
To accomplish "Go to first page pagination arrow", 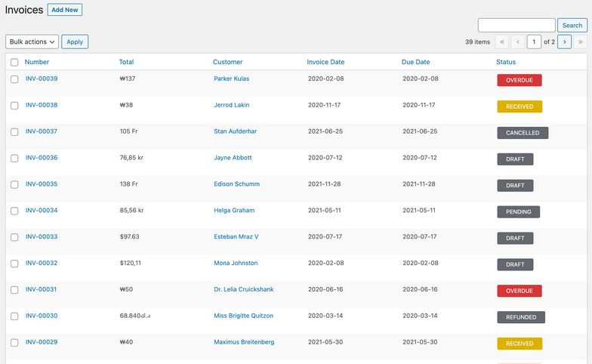I will 501,42.
